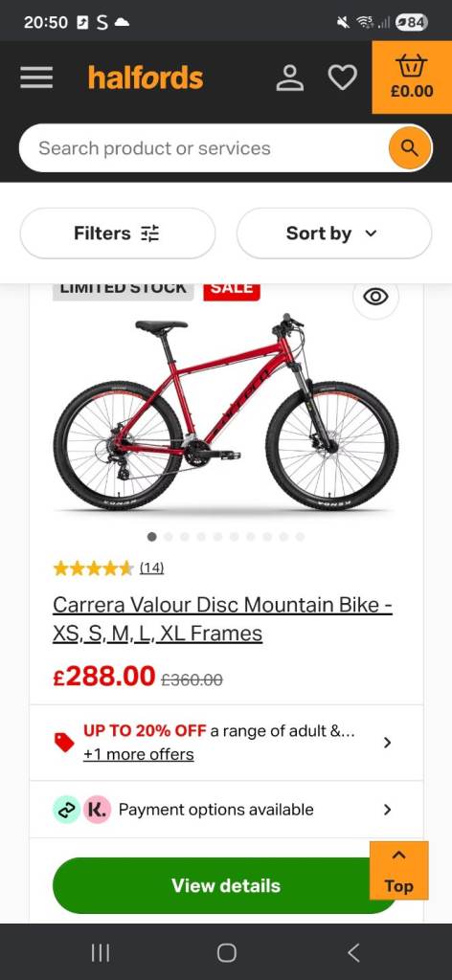Viewport: 452px width, 980px height.
Task: Open Carrera Valour Disc Mountain Bike link
Action: coord(222,619)
